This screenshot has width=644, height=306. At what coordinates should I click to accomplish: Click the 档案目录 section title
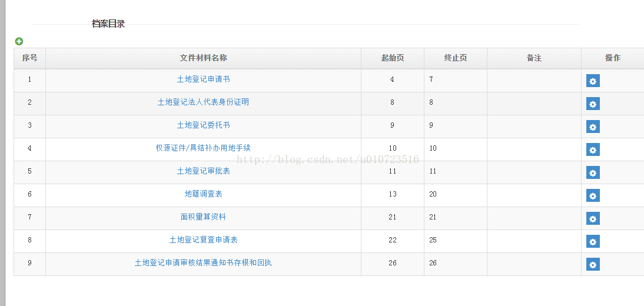point(108,24)
